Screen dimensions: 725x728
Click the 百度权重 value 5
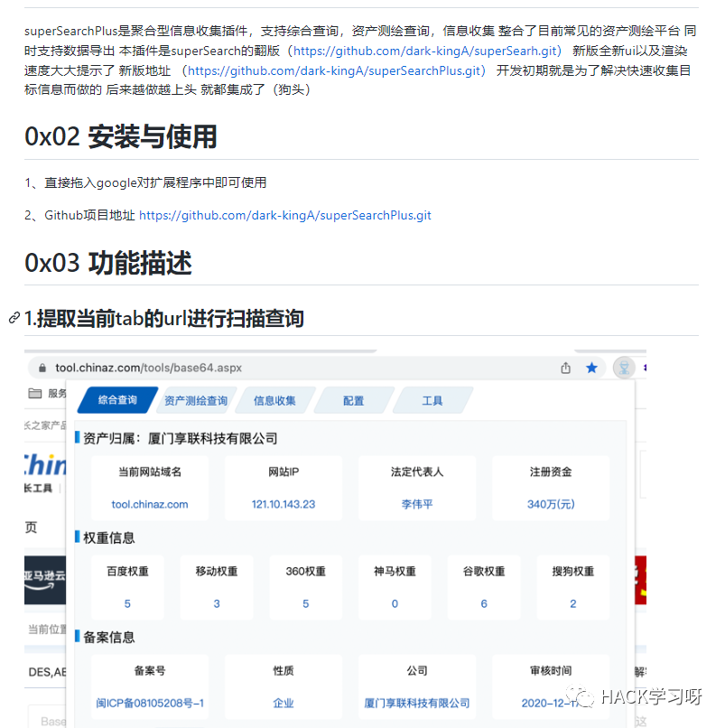(x=127, y=603)
